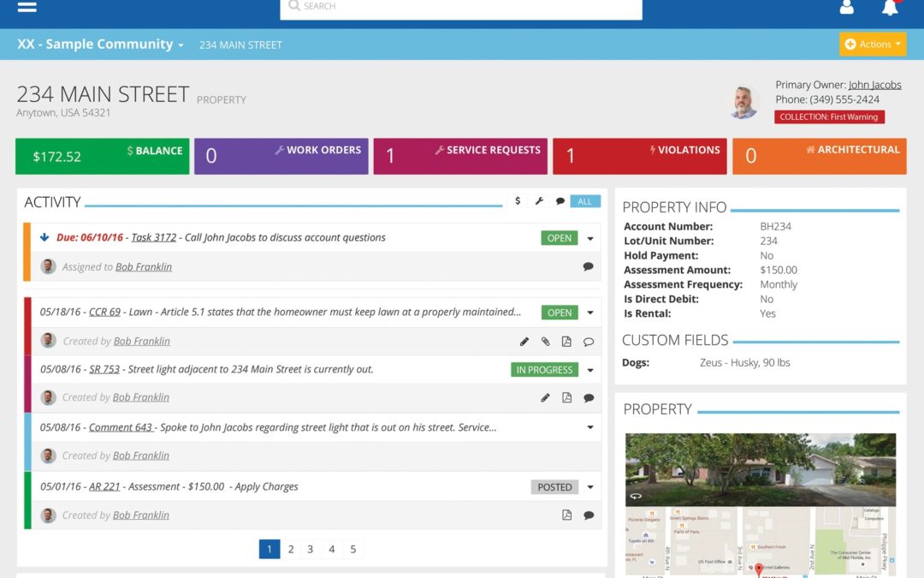This screenshot has width=924, height=578.
Task: Go to activity page 2
Action: click(291, 550)
